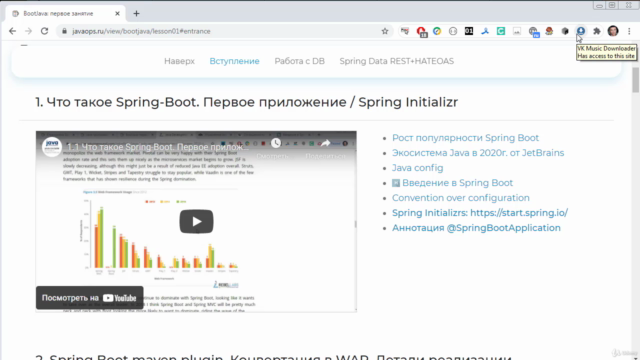Viewport: 640px width, 360px height.
Task: Open a new tab with plus button
Action: click(x=136, y=13)
